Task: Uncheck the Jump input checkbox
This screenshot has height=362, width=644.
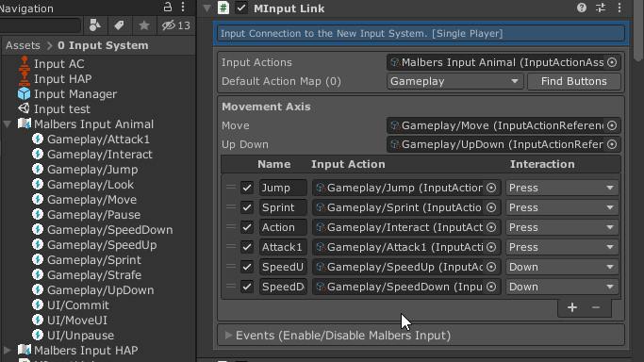Action: click(x=247, y=188)
